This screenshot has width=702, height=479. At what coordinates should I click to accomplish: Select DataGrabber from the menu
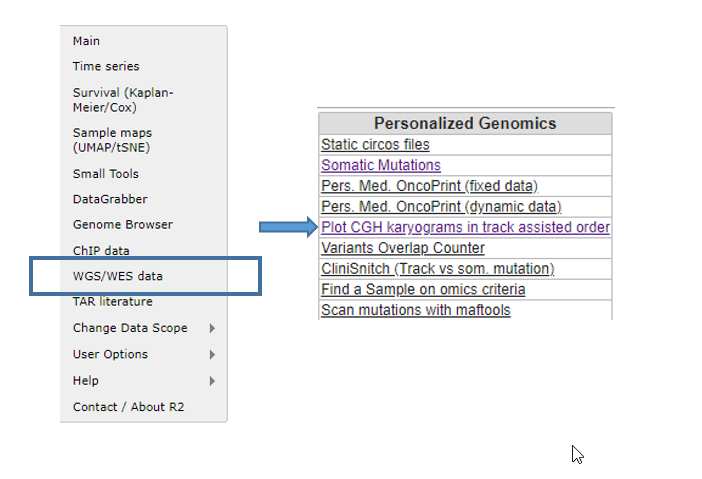coord(110,199)
